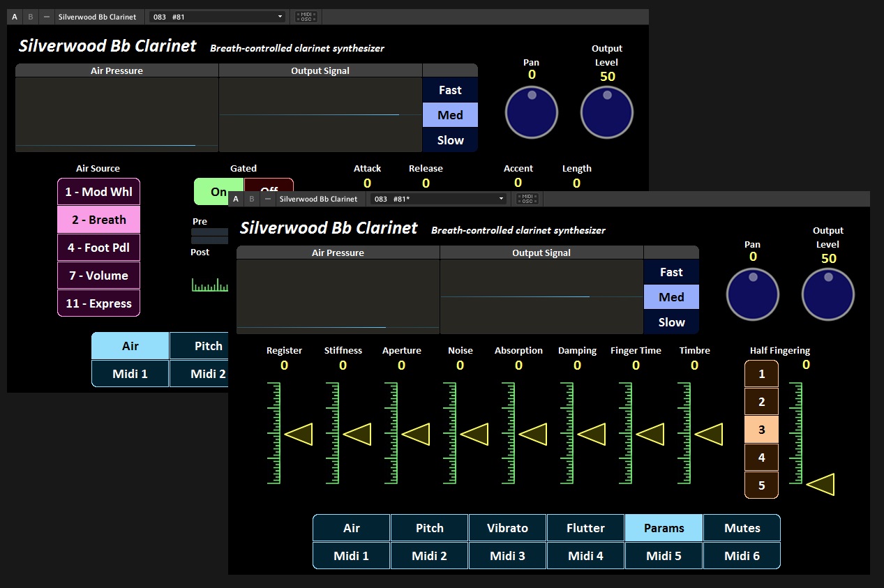This screenshot has height=588, width=884.
Task: Select Half Fingering button 4
Action: pos(761,458)
